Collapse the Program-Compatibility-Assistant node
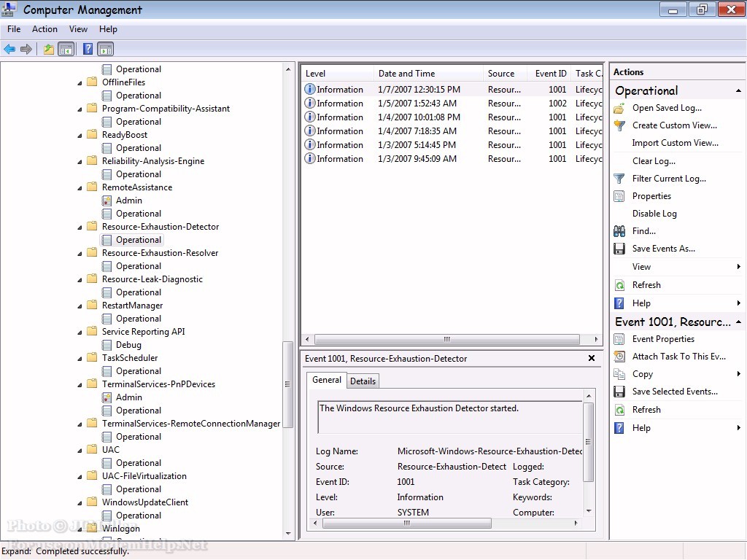 click(x=80, y=109)
